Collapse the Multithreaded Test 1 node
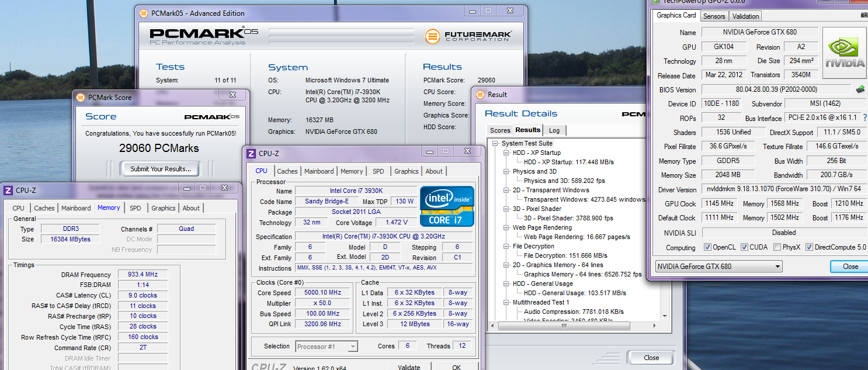868x370 pixels. click(x=506, y=302)
